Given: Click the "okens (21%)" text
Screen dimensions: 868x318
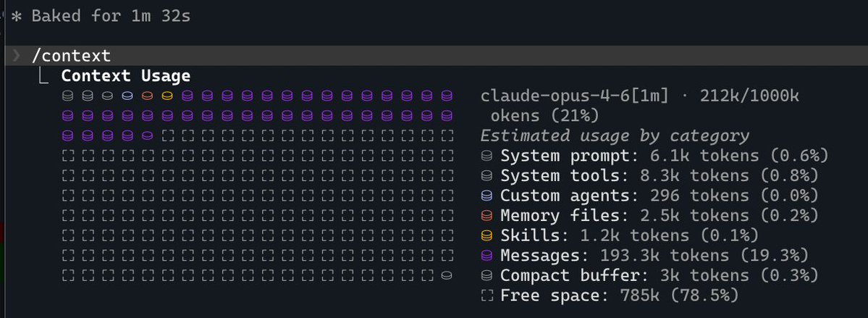Looking at the screenshot, I should click(x=544, y=117).
